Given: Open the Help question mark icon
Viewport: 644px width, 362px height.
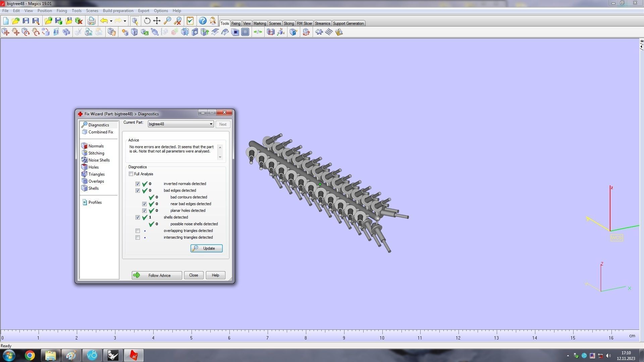Looking at the screenshot, I should tap(202, 21).
